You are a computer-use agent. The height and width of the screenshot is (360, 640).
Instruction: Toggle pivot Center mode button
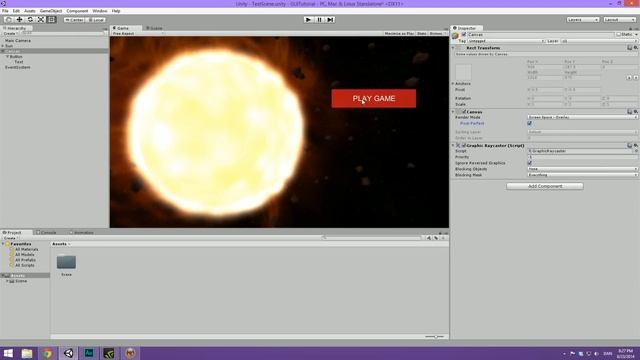pos(74,20)
